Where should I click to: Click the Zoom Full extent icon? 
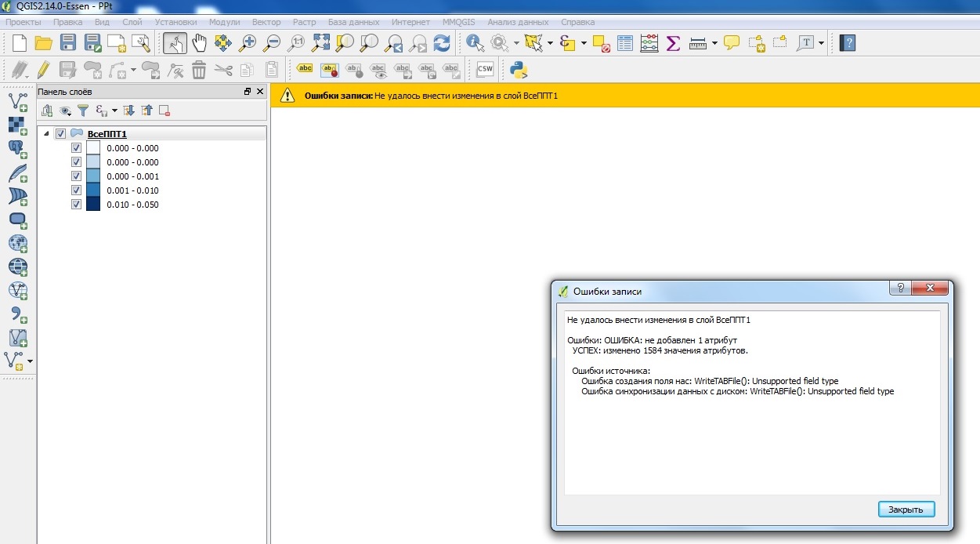pyautogui.click(x=321, y=42)
